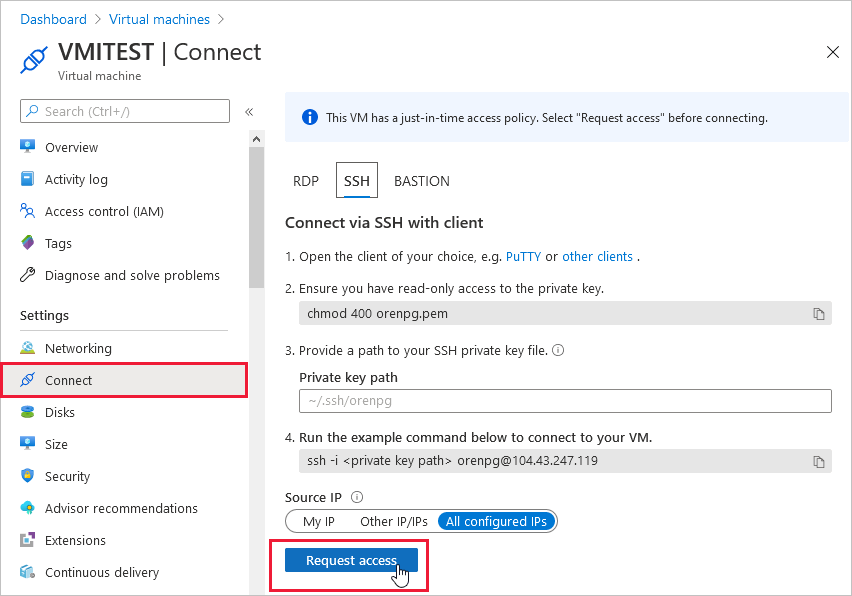Open the PuTTY link
852x596 pixels.
point(525,256)
